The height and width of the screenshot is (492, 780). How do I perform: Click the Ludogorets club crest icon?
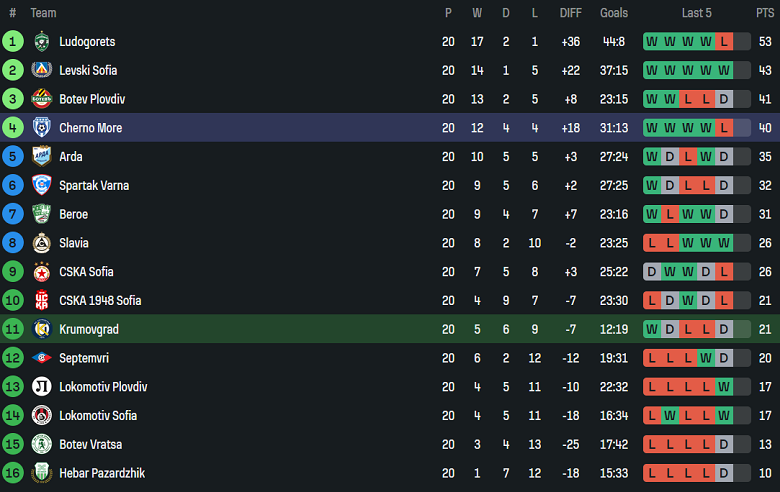point(41,42)
